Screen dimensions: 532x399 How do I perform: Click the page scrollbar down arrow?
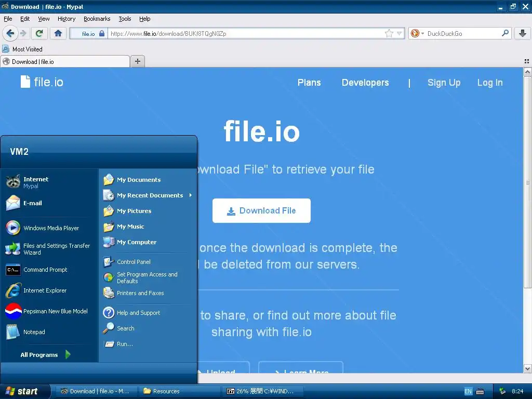(527, 368)
